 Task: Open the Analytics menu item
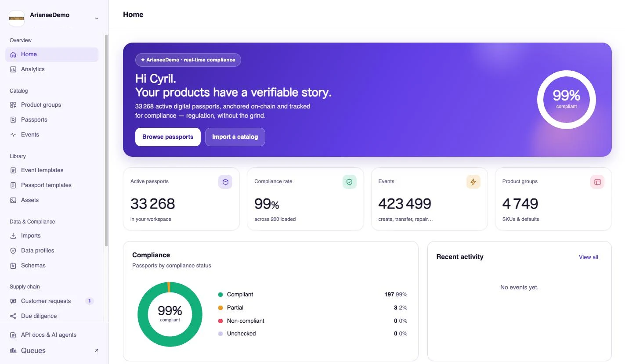coord(52,69)
